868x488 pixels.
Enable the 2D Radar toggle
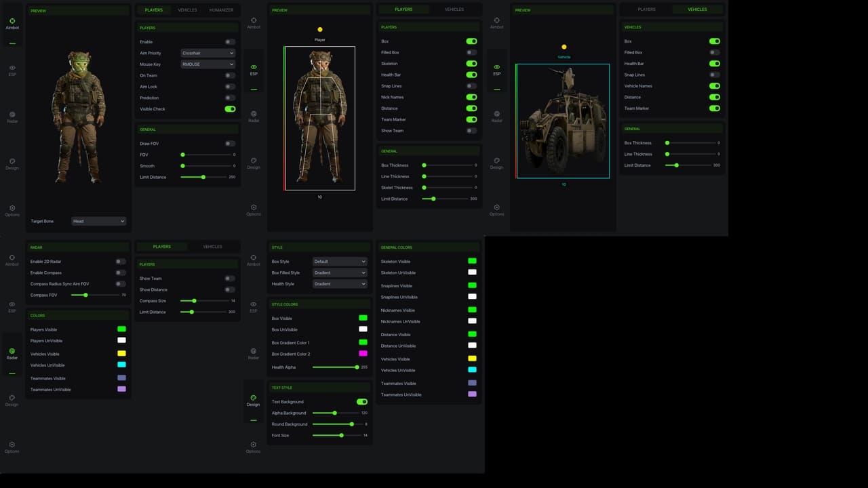(120, 262)
